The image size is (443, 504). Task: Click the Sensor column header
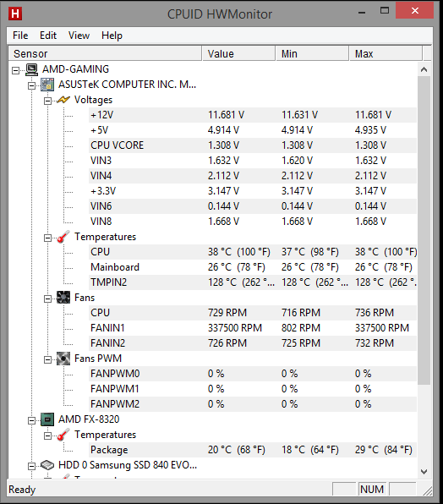point(105,53)
